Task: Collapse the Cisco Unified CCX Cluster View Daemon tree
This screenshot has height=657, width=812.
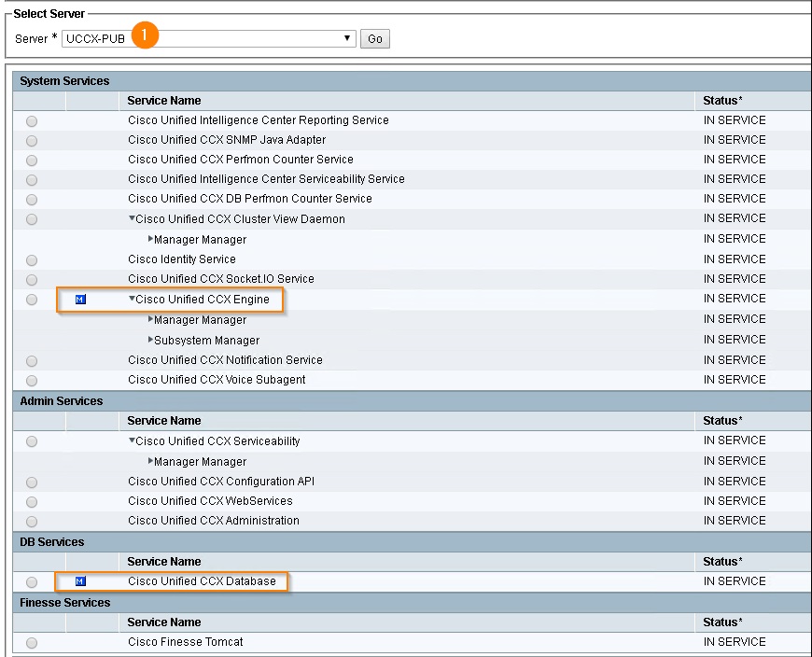Action: coord(132,218)
